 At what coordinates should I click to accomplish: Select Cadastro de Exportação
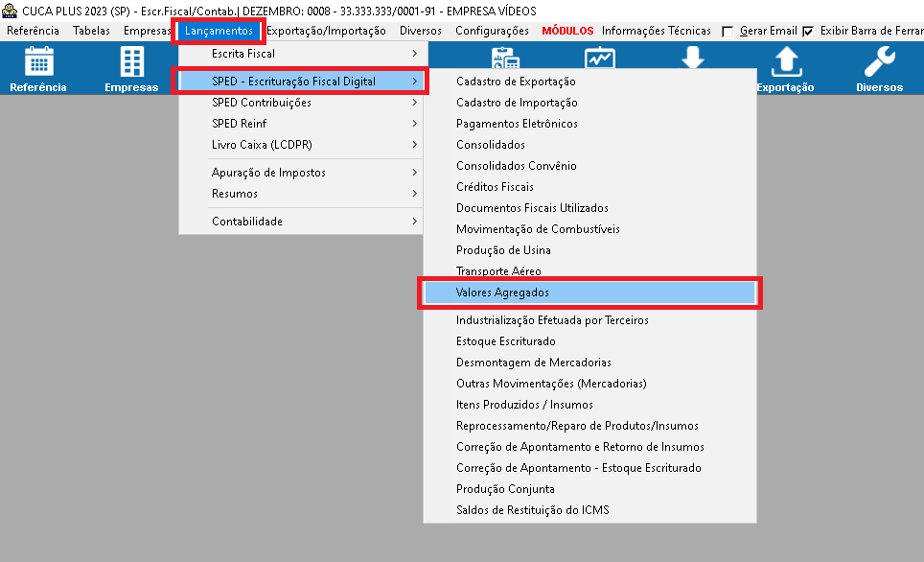click(x=589, y=82)
